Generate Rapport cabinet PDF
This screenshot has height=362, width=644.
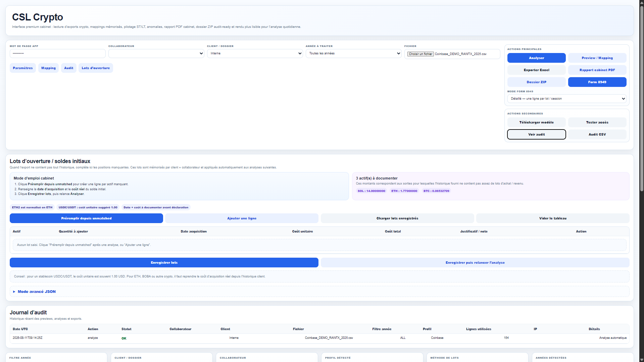pyautogui.click(x=597, y=70)
